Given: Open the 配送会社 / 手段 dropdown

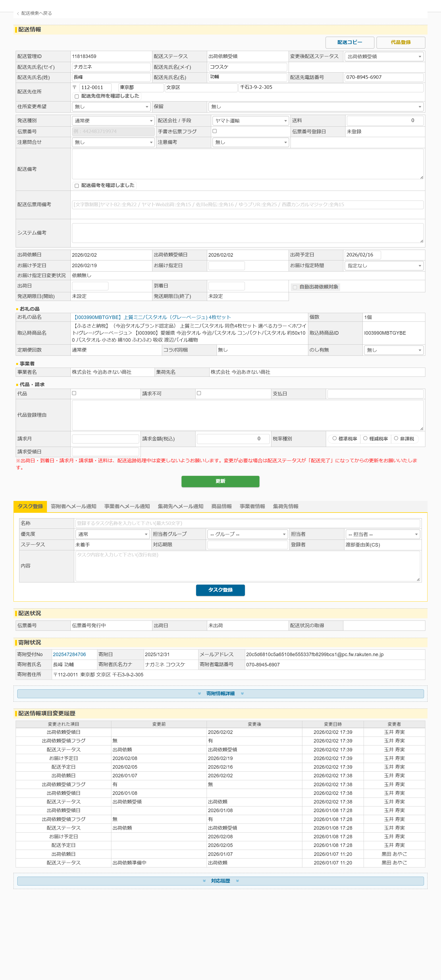Looking at the screenshot, I should coord(251,121).
